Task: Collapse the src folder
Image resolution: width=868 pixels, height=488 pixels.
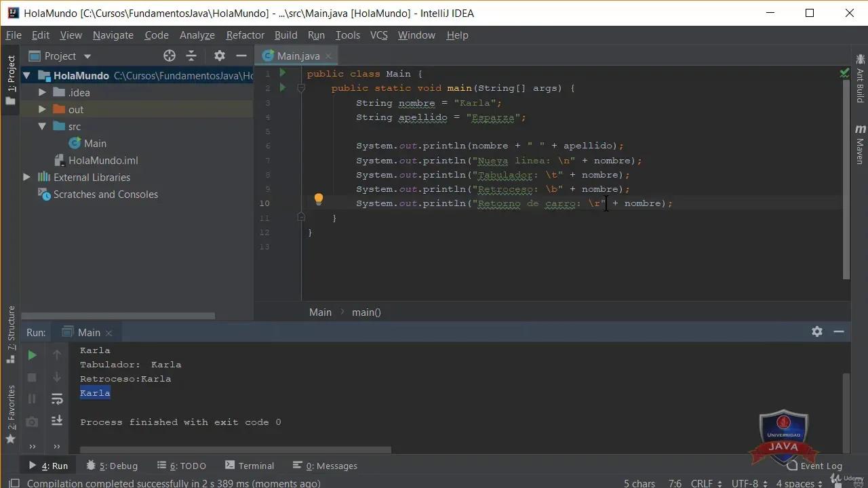Action: point(42,126)
